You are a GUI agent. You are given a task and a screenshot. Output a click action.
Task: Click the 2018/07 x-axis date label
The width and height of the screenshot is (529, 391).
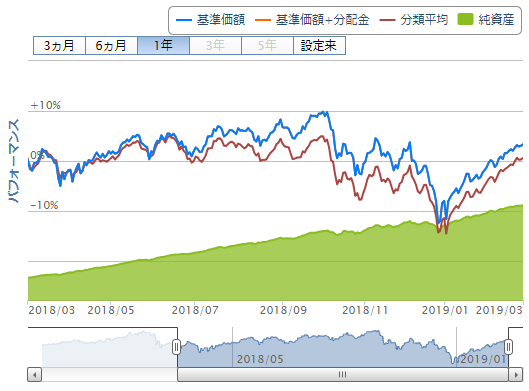[195, 310]
